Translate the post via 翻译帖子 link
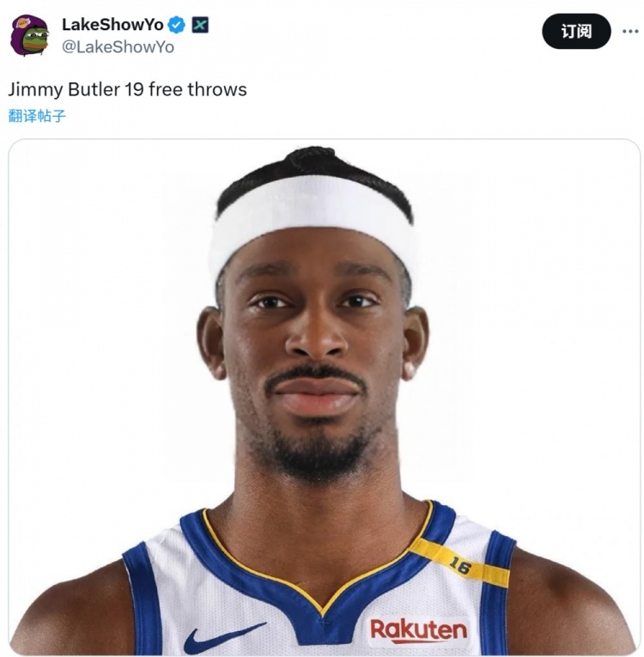The height and width of the screenshot is (657, 644). click(37, 116)
